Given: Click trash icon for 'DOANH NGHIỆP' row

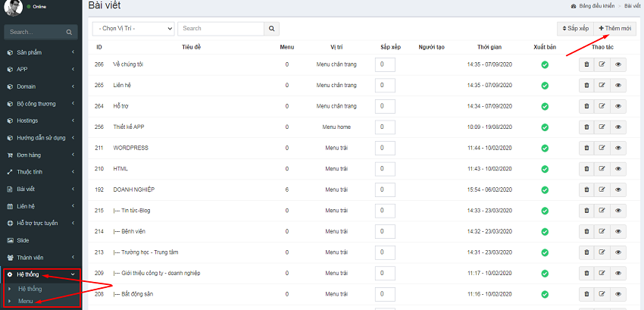Looking at the screenshot, I should tap(586, 189).
